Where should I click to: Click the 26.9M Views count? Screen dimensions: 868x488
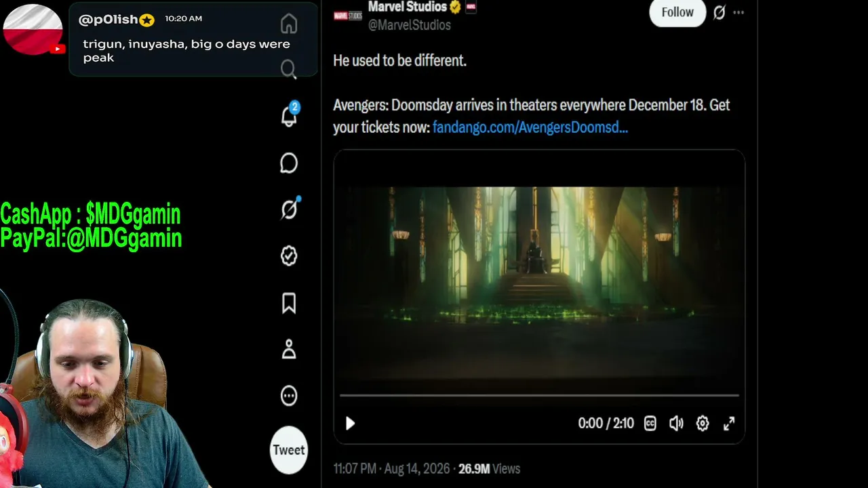click(x=489, y=468)
